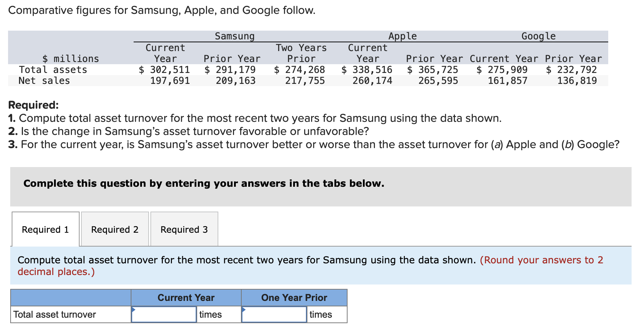This screenshot has width=644, height=329.
Task: Click the One Year Prior column header
Action: (294, 298)
